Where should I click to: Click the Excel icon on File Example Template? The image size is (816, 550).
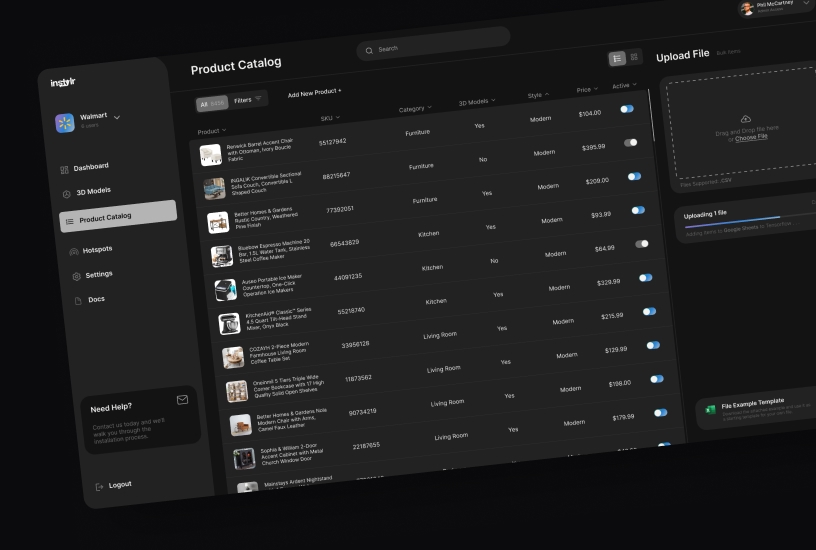coord(710,410)
